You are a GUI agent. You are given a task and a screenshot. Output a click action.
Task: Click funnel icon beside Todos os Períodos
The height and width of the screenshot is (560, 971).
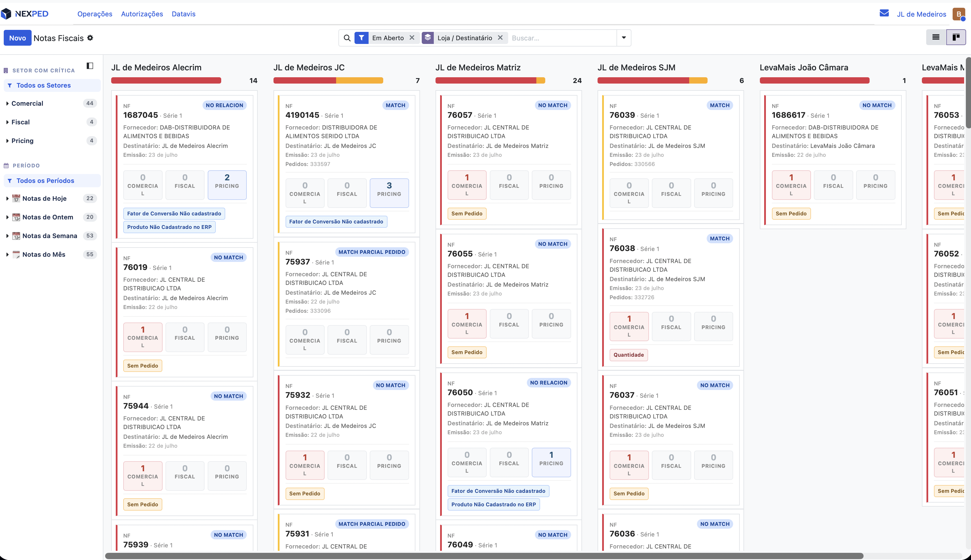point(9,181)
